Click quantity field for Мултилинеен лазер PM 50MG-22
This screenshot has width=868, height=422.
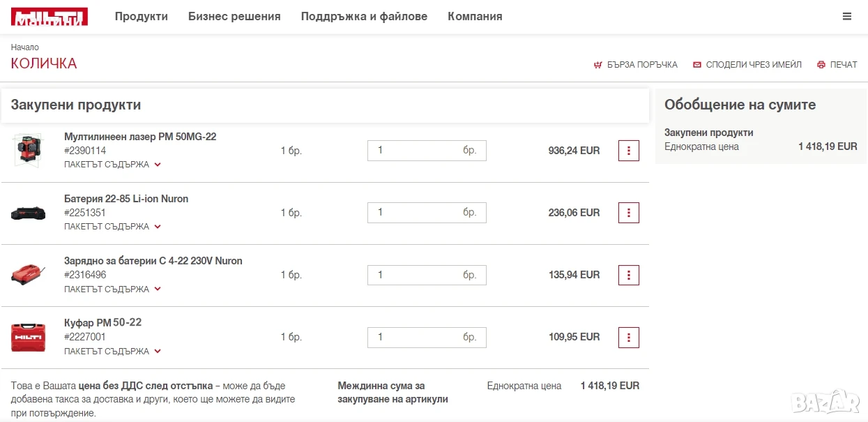427,151
